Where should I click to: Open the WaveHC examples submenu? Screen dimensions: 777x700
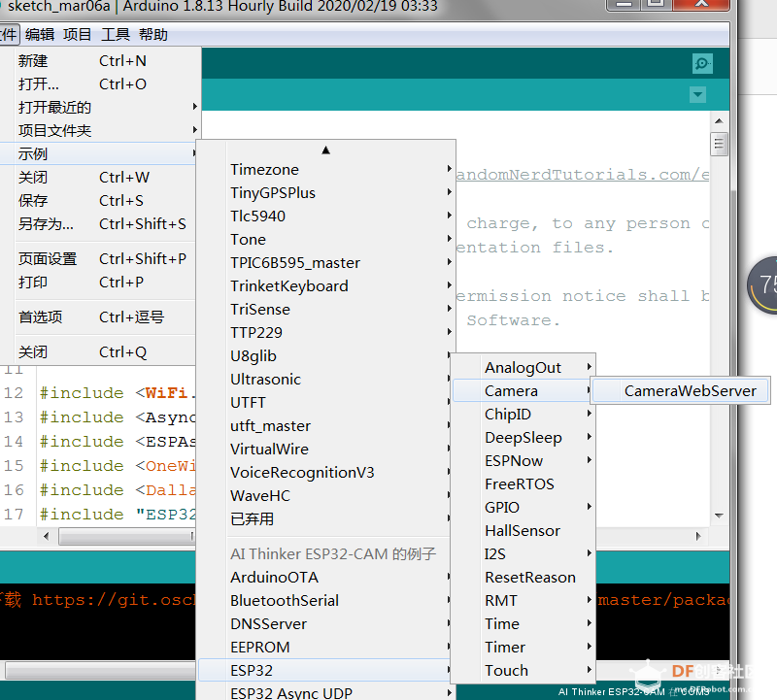coord(324,495)
